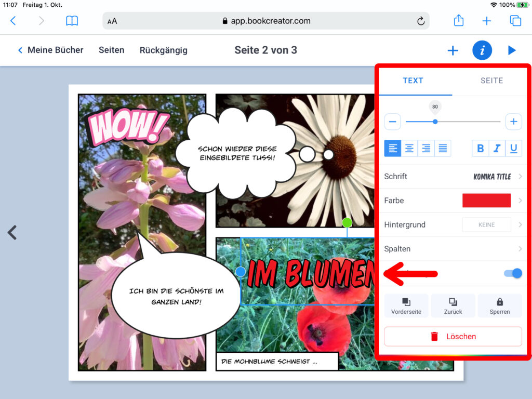Toggle italic text formatting
This screenshot has width=532, height=399.
click(x=497, y=149)
